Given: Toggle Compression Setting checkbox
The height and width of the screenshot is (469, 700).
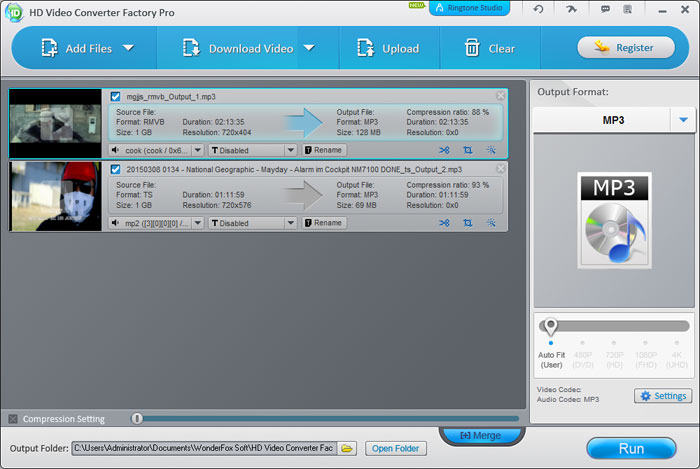Looking at the screenshot, I should click(x=13, y=419).
